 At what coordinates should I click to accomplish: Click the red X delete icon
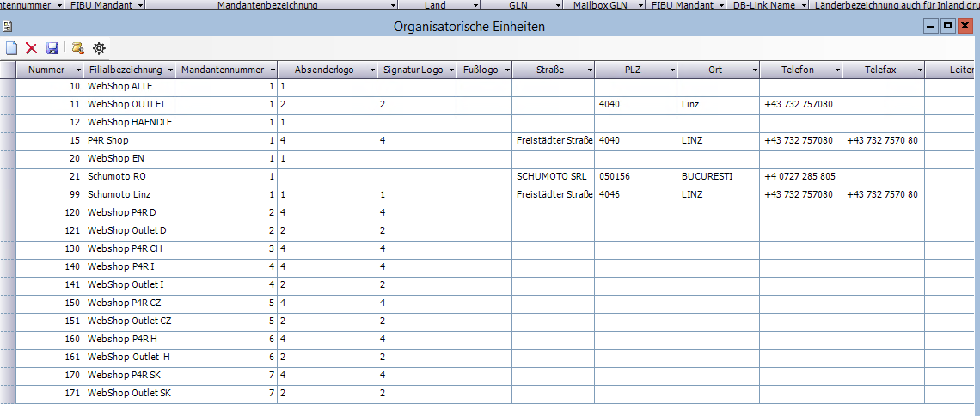31,48
